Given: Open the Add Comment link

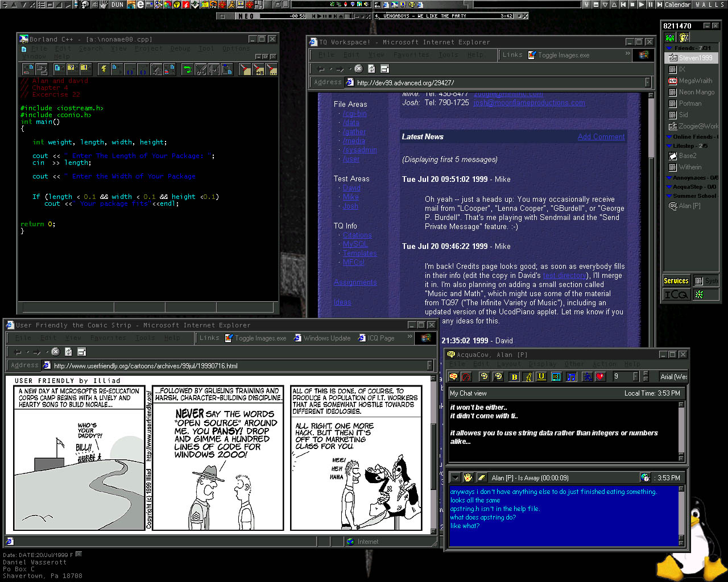Looking at the screenshot, I should [x=601, y=136].
